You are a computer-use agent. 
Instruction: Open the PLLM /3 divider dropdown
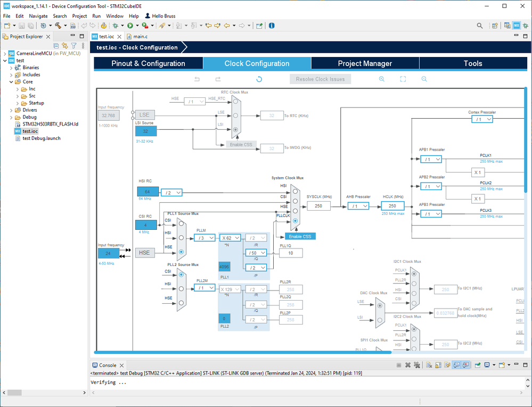click(204, 238)
